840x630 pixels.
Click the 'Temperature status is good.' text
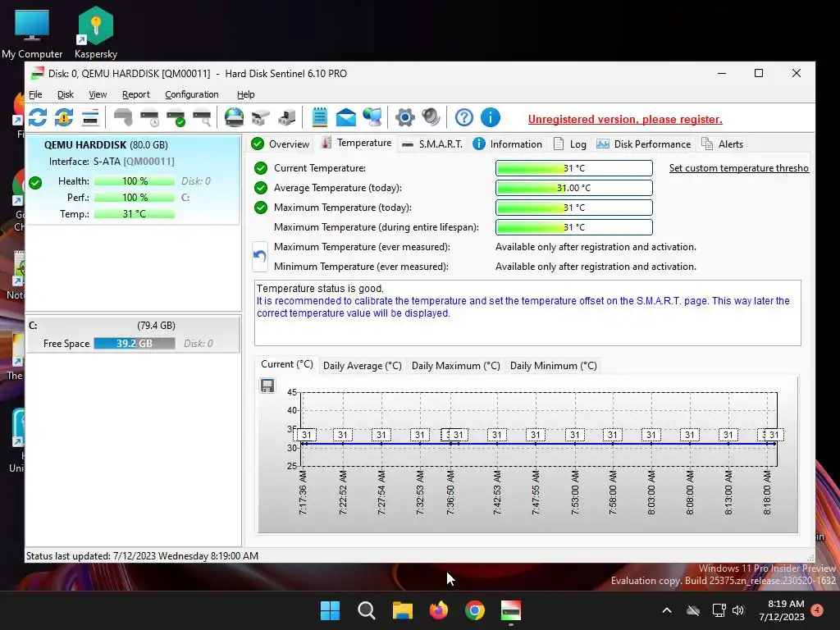[321, 289]
